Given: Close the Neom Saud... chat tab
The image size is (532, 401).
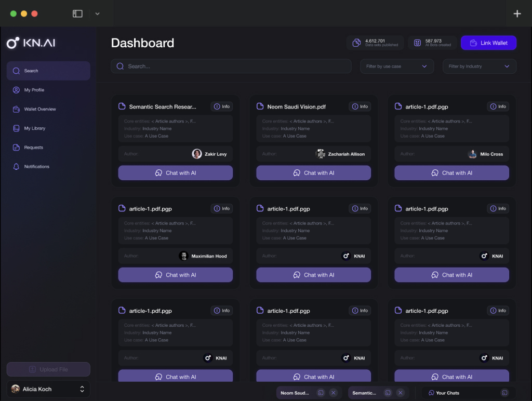Looking at the screenshot, I should 334,393.
